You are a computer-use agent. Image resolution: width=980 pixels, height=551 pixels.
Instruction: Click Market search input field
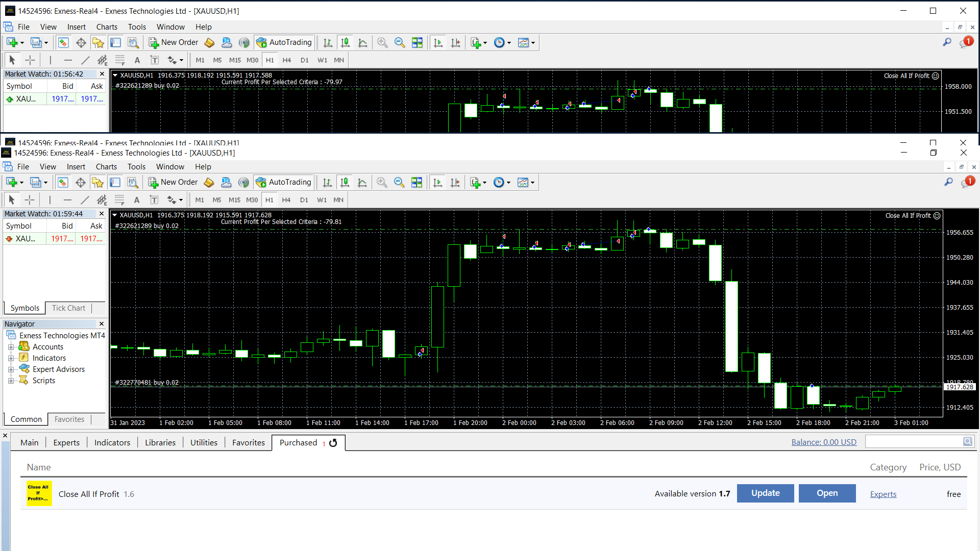(913, 442)
